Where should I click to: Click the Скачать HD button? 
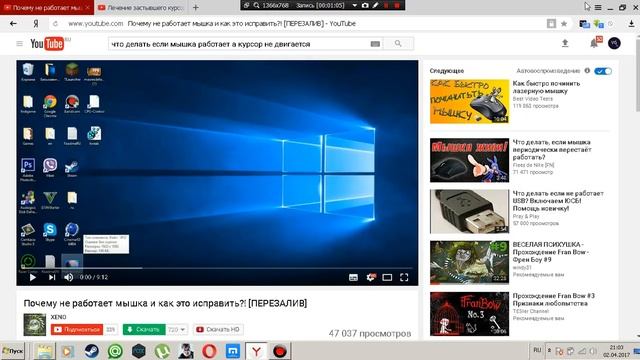click(x=218, y=329)
